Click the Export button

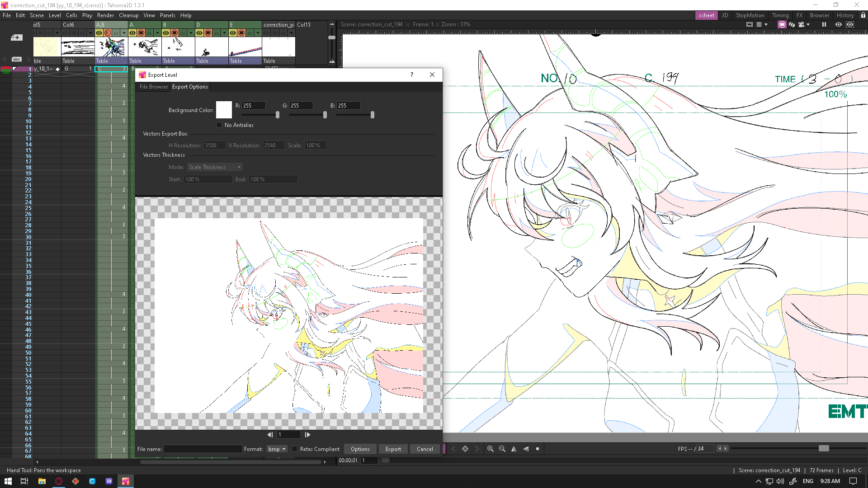(393, 449)
